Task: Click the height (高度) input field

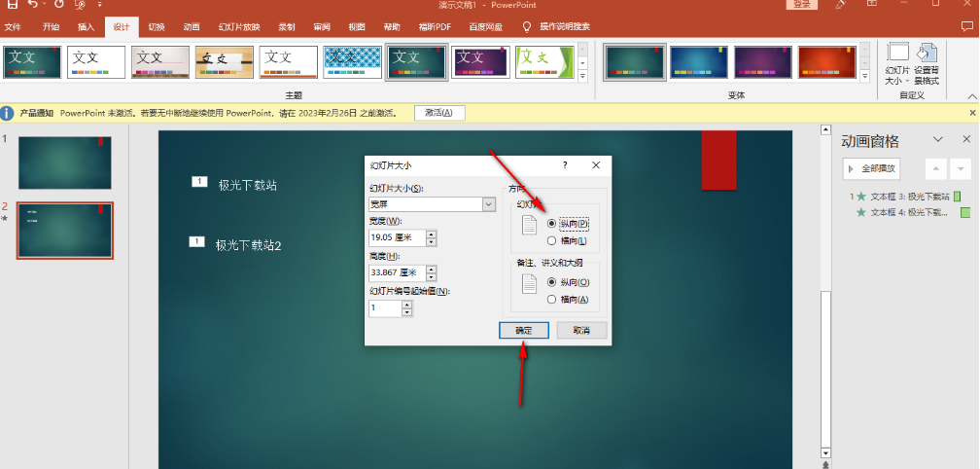Action: point(398,273)
